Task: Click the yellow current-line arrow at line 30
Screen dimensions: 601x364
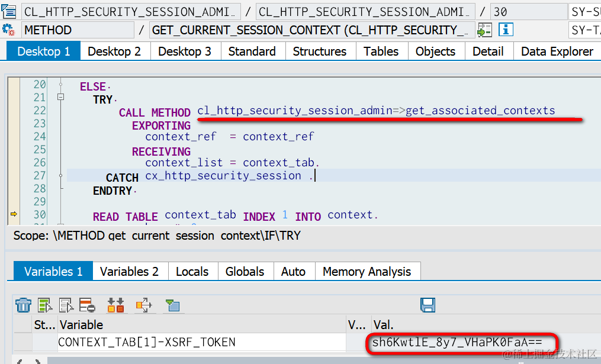Action: click(x=14, y=214)
